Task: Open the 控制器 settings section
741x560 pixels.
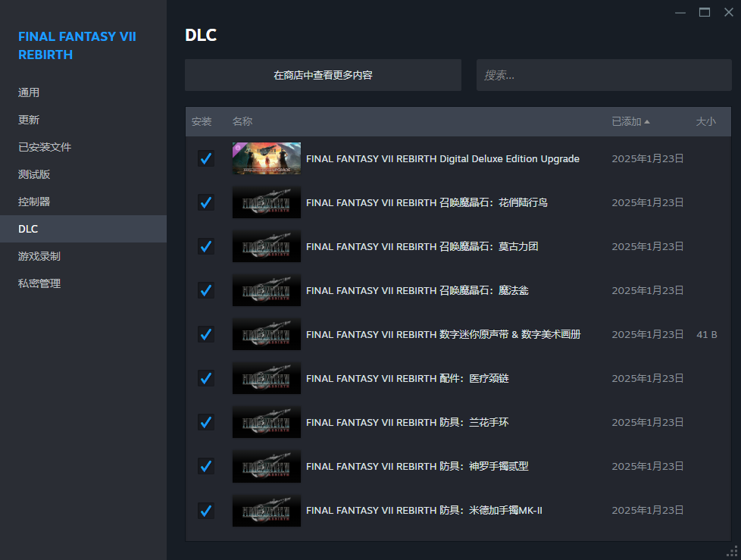Action: (x=34, y=201)
